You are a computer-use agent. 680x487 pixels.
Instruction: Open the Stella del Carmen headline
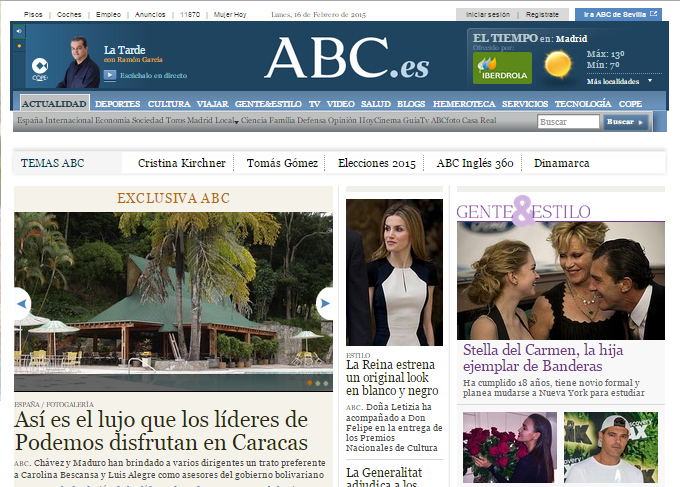543,358
